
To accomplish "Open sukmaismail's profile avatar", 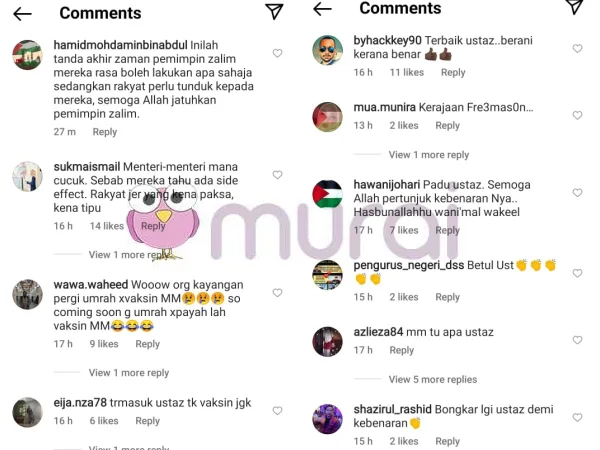I will (x=28, y=176).
